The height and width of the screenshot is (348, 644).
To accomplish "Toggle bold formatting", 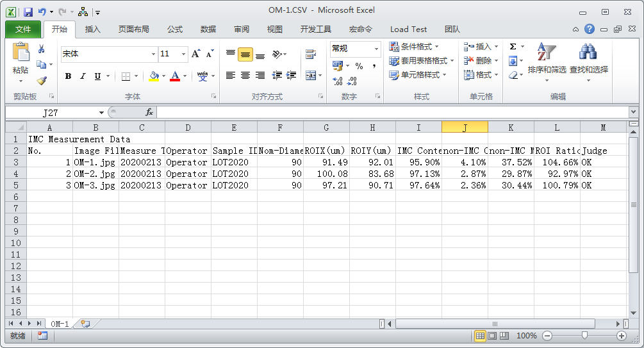I will point(68,76).
